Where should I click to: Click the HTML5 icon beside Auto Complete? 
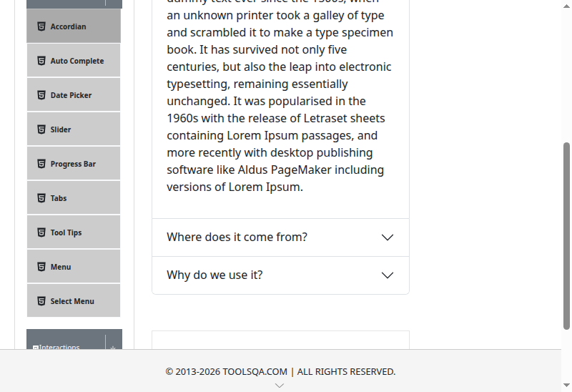[41, 61]
